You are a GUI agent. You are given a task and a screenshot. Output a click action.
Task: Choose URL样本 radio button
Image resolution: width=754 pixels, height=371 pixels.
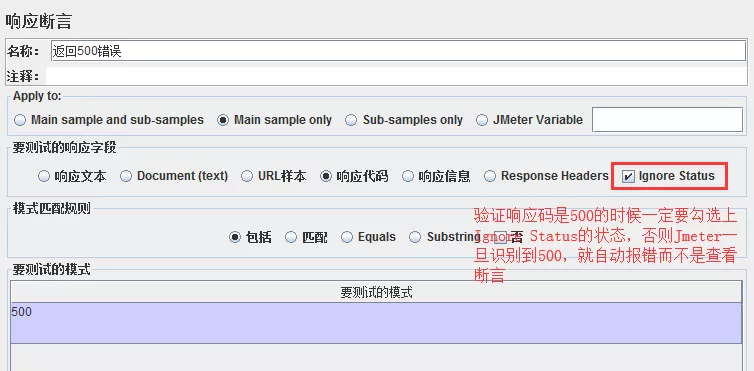tap(247, 176)
